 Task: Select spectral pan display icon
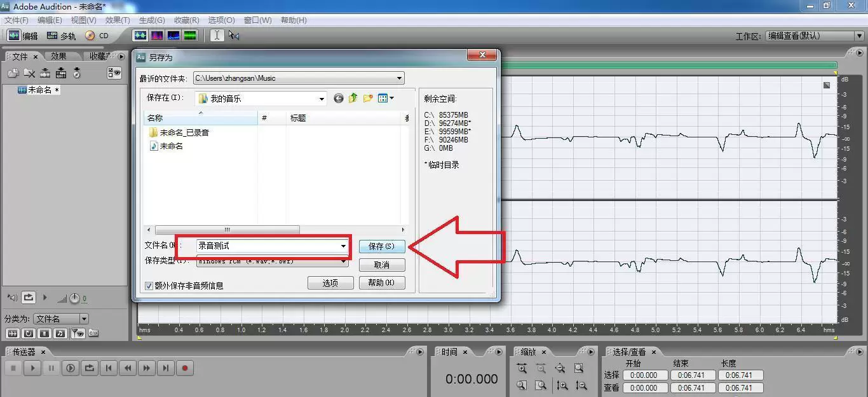point(173,36)
